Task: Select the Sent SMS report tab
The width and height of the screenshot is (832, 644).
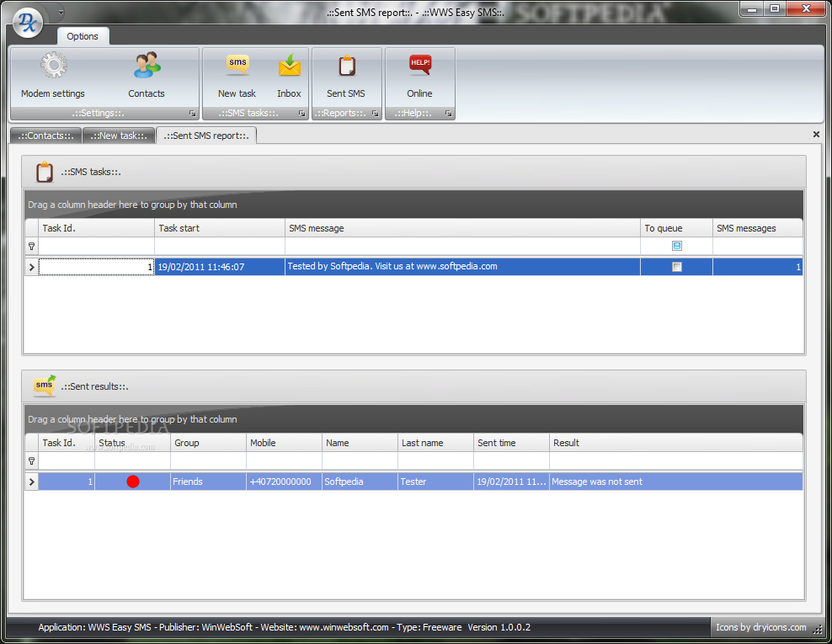Action: 206,136
